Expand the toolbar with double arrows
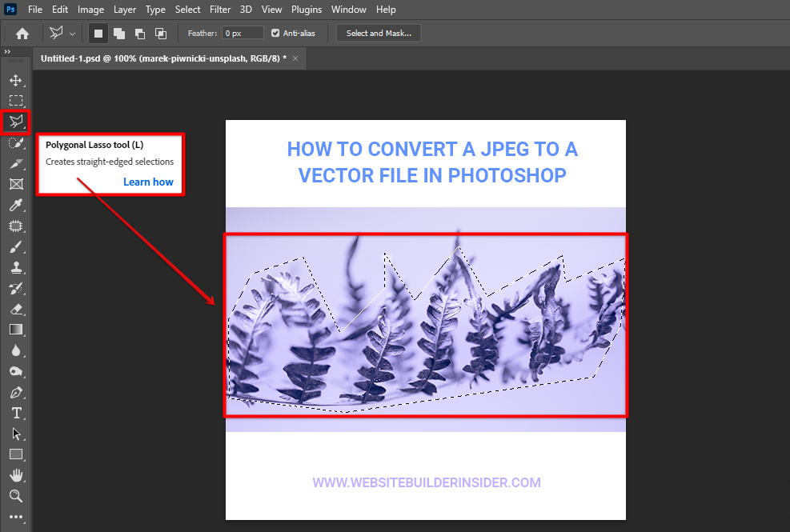The width and height of the screenshot is (790, 532). pyautogui.click(x=7, y=52)
